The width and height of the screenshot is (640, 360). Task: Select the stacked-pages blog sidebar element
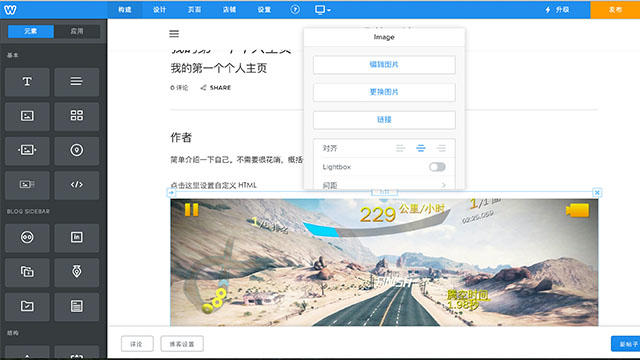pos(27,272)
